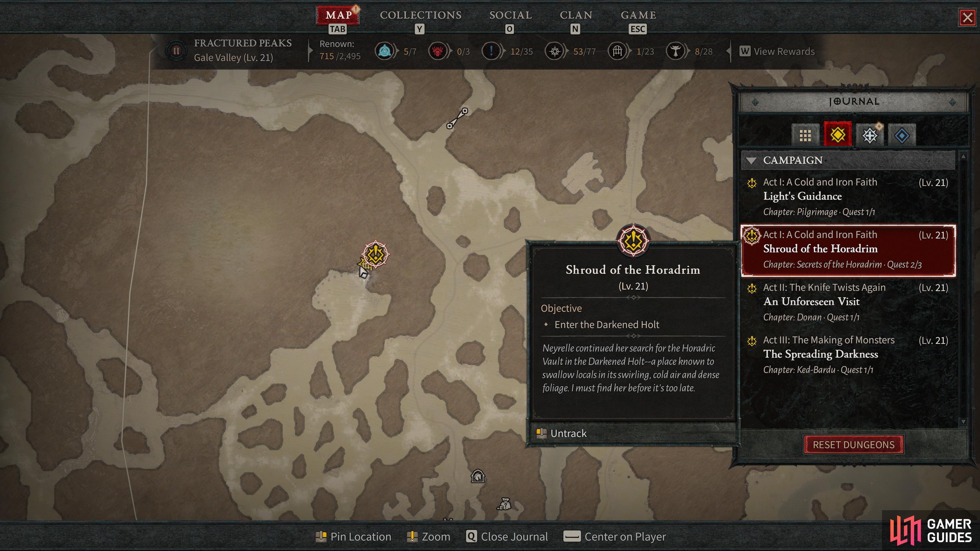Click the dungeons renown icon showing 1/23

[x=617, y=51]
